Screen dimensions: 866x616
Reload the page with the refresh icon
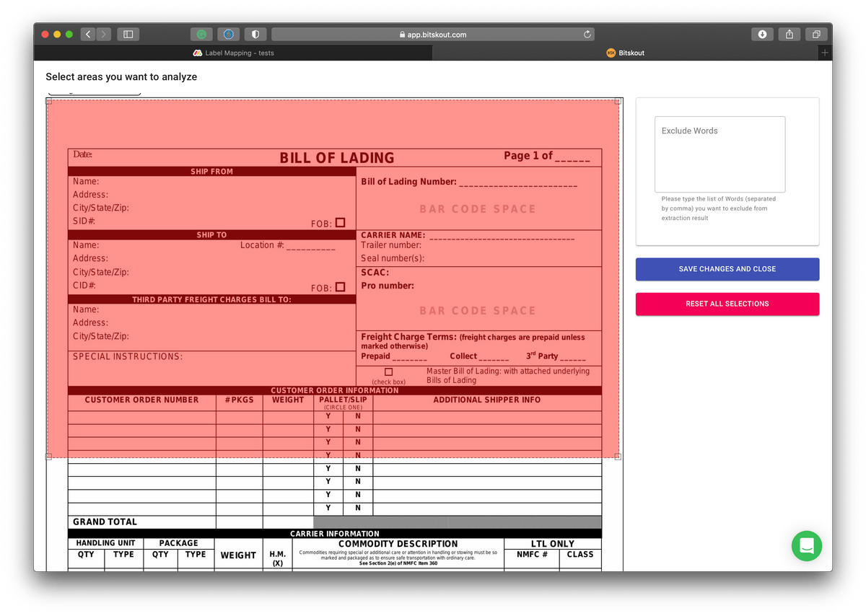click(587, 34)
